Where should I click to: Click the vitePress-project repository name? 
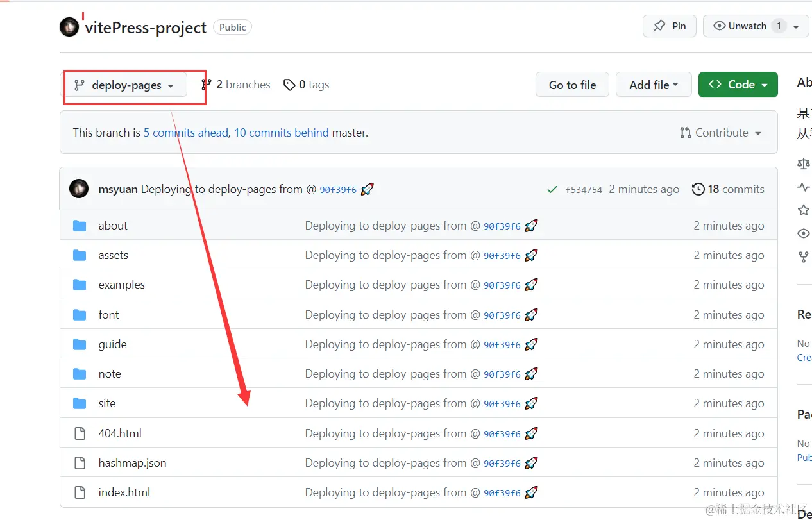146,28
